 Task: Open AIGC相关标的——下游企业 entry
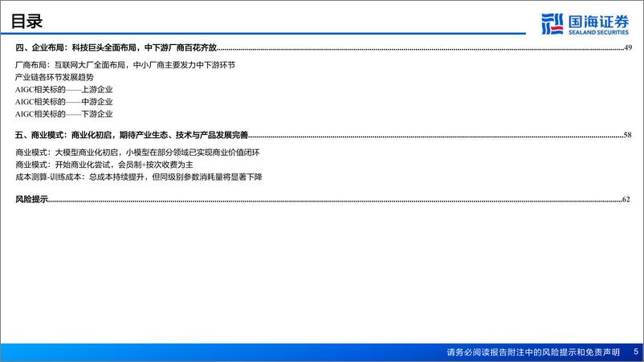click(x=64, y=114)
